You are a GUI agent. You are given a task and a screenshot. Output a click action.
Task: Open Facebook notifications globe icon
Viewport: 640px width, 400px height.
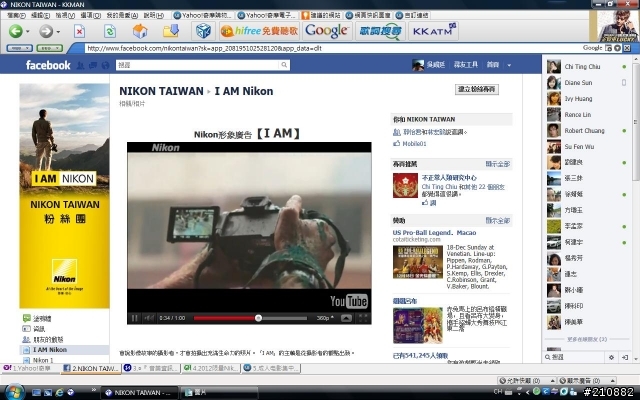pyautogui.click(x=106, y=65)
